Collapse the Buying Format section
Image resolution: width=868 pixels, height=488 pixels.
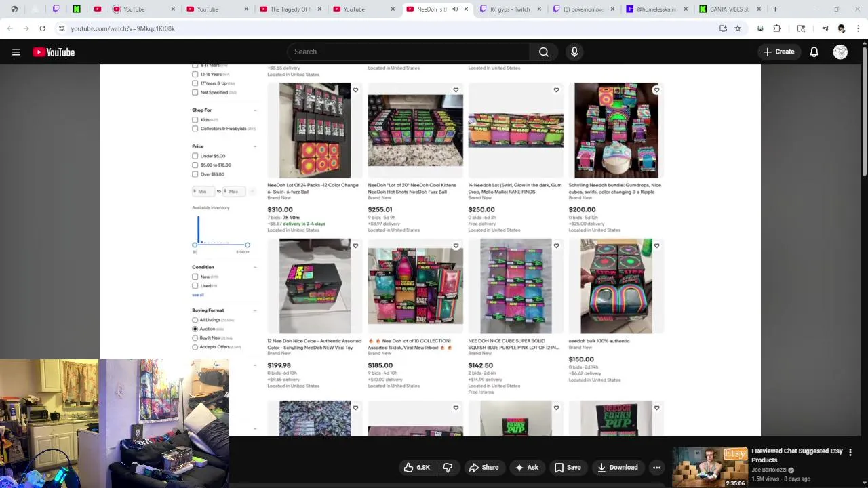(255, 310)
